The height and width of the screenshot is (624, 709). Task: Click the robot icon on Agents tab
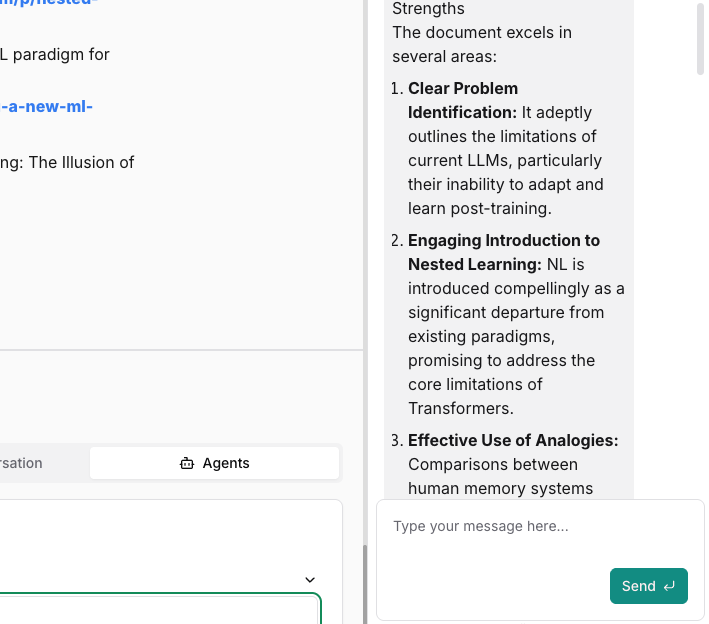pyautogui.click(x=186, y=463)
